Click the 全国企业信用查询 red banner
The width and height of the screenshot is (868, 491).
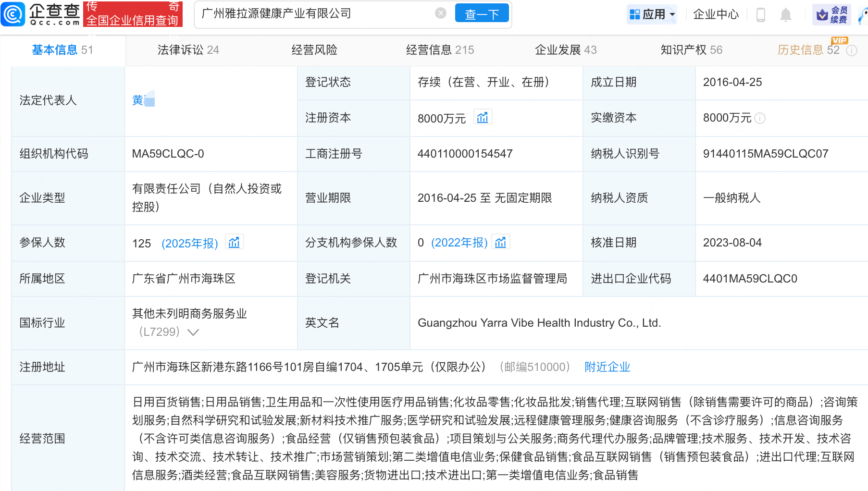133,13
